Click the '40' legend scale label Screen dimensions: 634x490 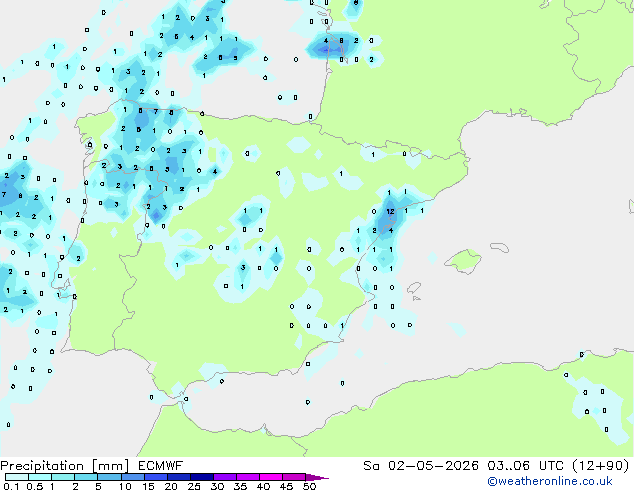coord(263,486)
